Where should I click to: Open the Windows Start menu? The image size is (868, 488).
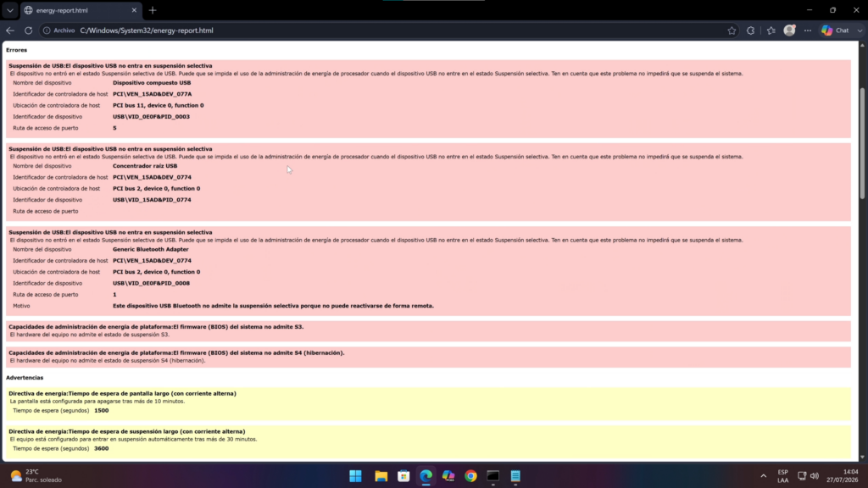(x=355, y=476)
